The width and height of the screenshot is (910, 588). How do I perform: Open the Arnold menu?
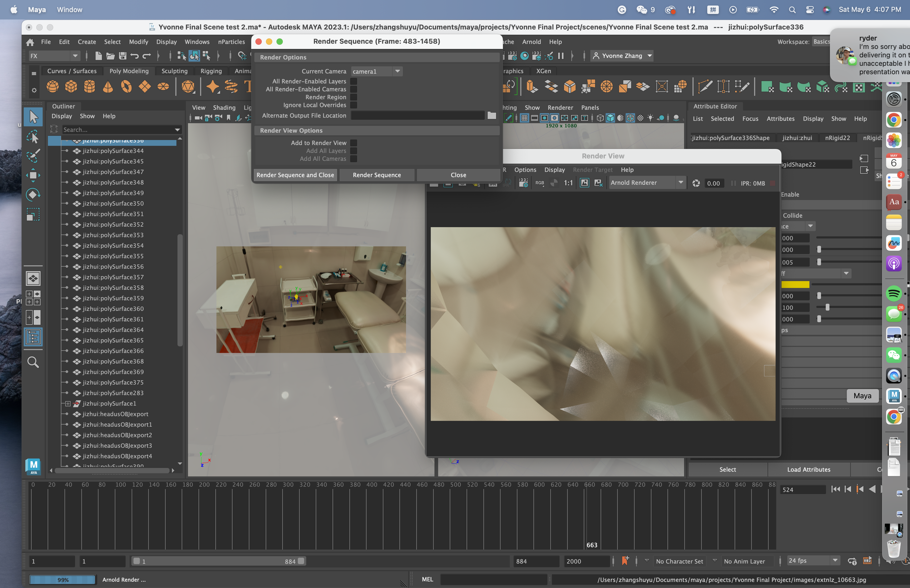pyautogui.click(x=532, y=42)
